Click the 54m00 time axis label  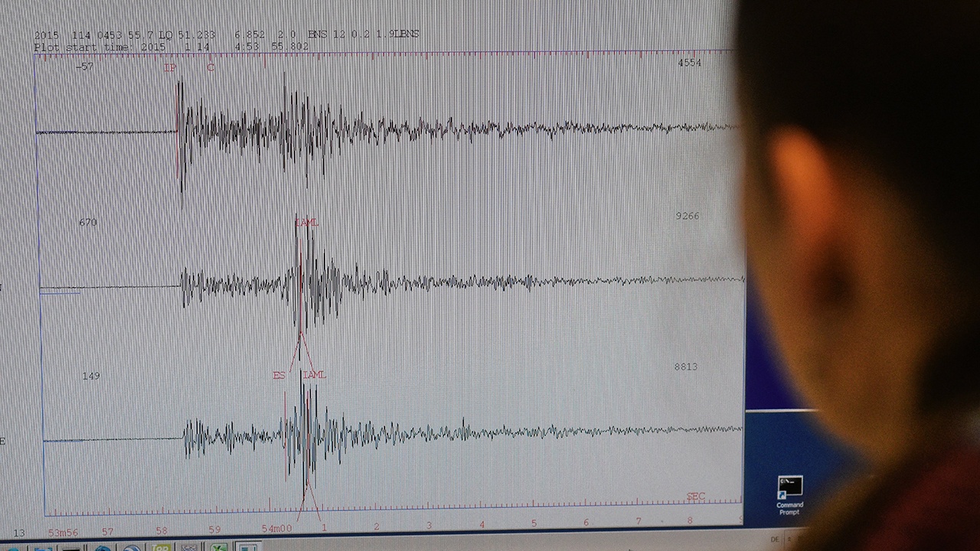(276, 528)
